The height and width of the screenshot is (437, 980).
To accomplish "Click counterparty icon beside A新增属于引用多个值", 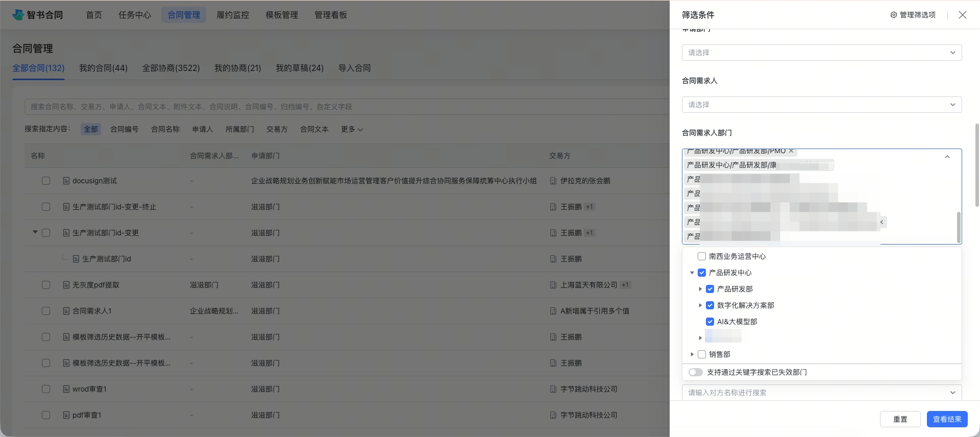I will pyautogui.click(x=553, y=311).
